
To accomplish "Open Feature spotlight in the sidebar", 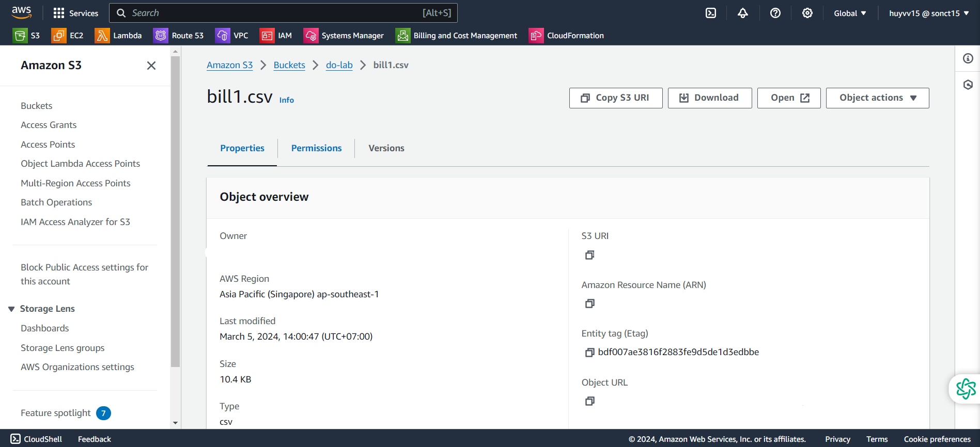I will 56,413.
